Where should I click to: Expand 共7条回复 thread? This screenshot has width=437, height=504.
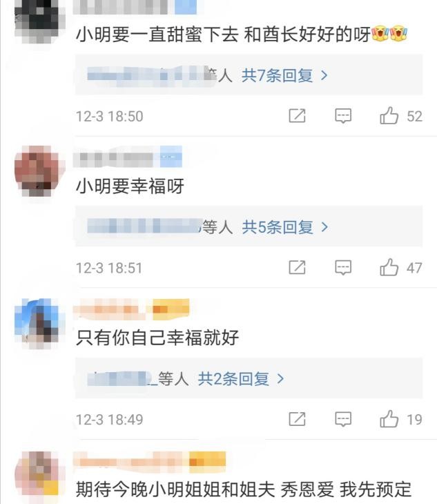pyautogui.click(x=284, y=75)
